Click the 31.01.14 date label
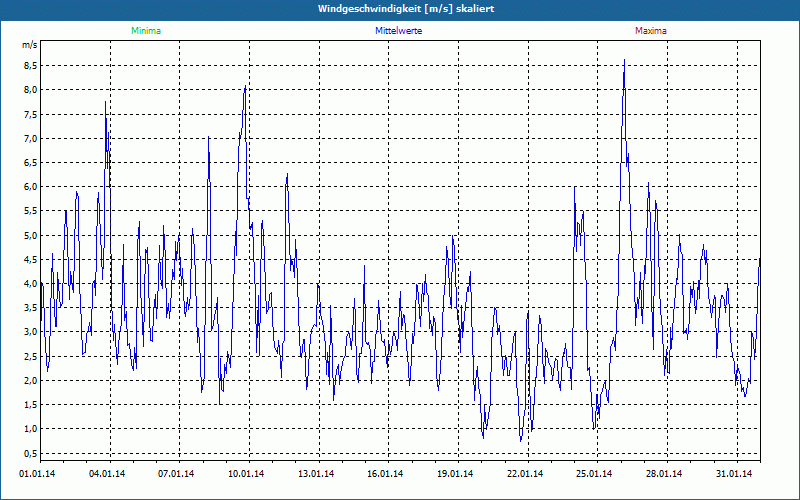This screenshot has height=500, width=800. pos(734,474)
